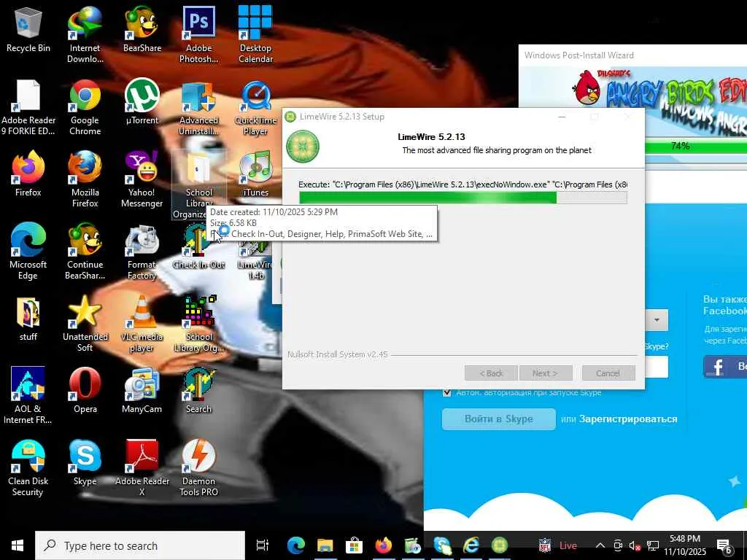Open the Clean Disk Security shortcut
This screenshot has height=560, width=747.
tap(28, 467)
